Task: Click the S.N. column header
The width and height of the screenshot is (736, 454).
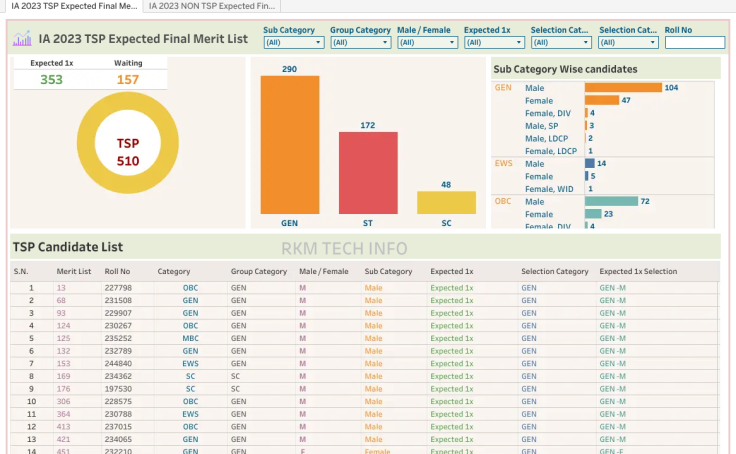Action: tap(21, 271)
